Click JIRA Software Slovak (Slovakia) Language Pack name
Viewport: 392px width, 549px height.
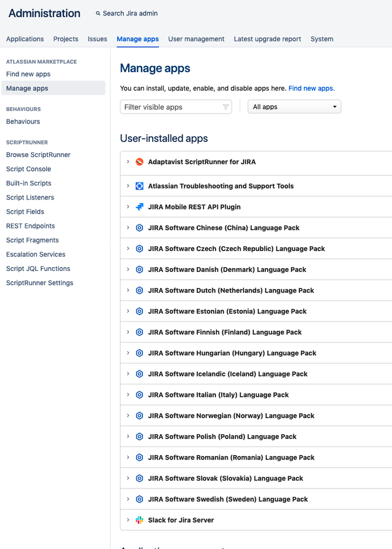225,478
